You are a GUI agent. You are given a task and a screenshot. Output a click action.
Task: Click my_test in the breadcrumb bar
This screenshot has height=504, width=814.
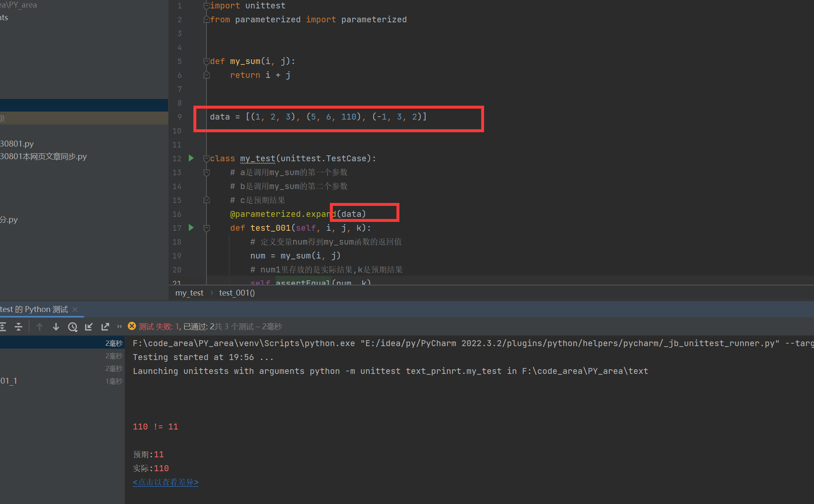189,293
